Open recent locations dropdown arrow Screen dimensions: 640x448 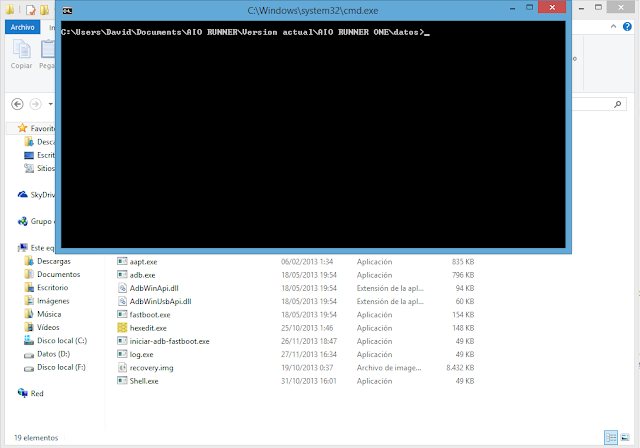50,104
